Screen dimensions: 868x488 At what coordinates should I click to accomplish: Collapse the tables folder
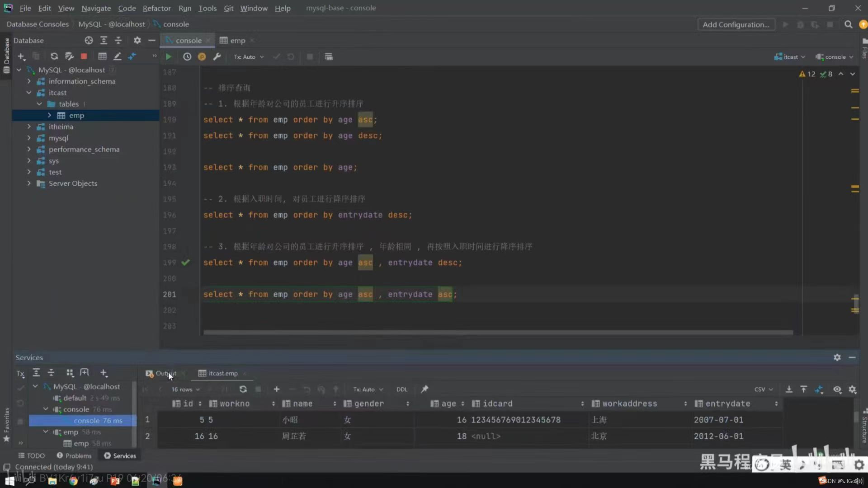(39, 104)
